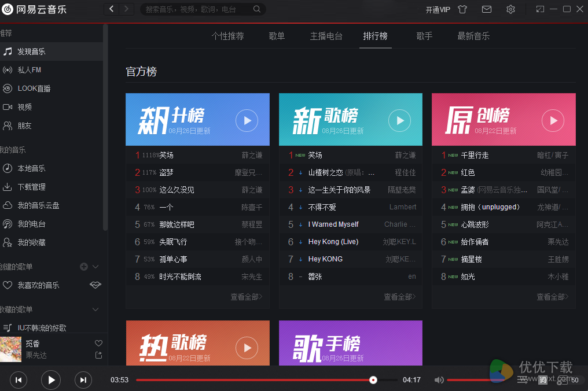Play the 飙升榜 chart
Image resolution: width=588 pixels, height=391 pixels.
247,120
